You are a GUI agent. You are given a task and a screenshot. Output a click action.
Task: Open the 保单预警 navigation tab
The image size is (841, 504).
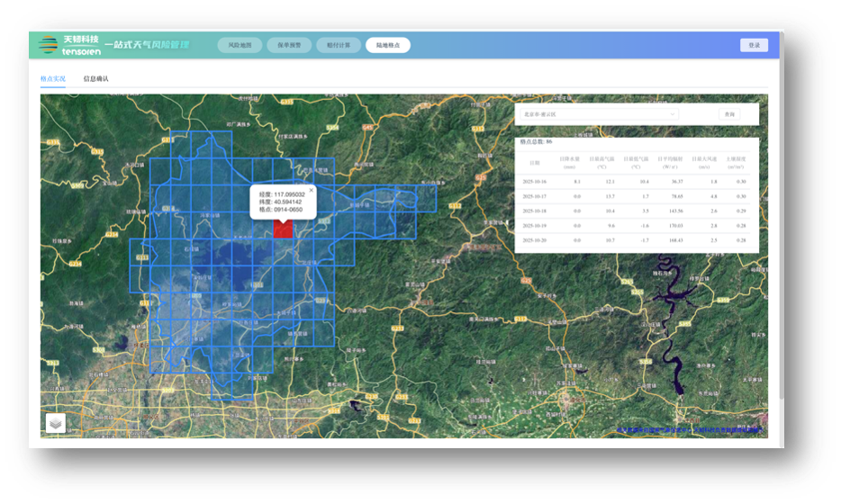point(288,45)
